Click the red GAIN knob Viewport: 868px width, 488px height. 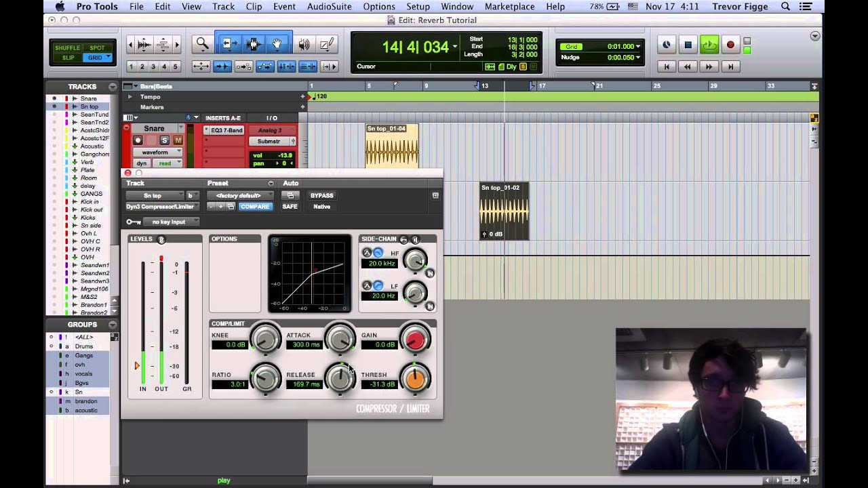415,340
